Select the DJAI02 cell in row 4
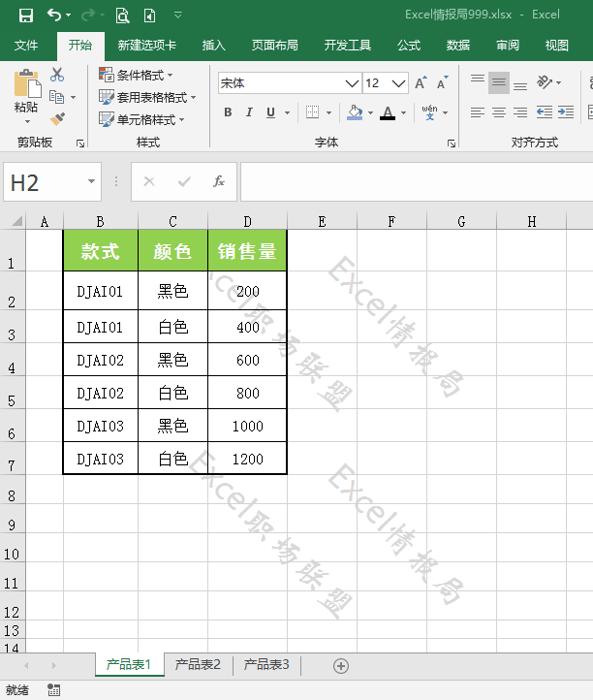Viewport: 593px width, 700px height. point(101,360)
